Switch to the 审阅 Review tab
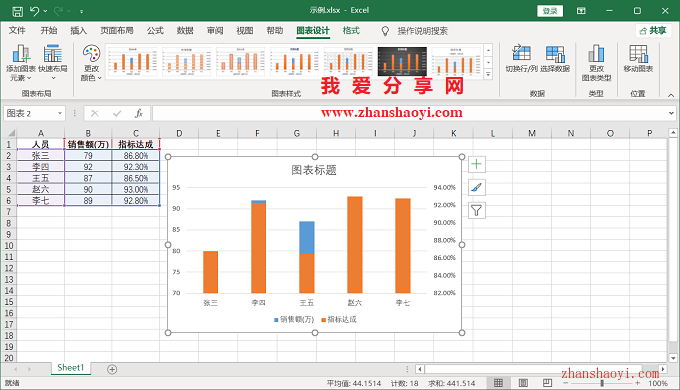This screenshot has height=390, width=680. [215, 30]
